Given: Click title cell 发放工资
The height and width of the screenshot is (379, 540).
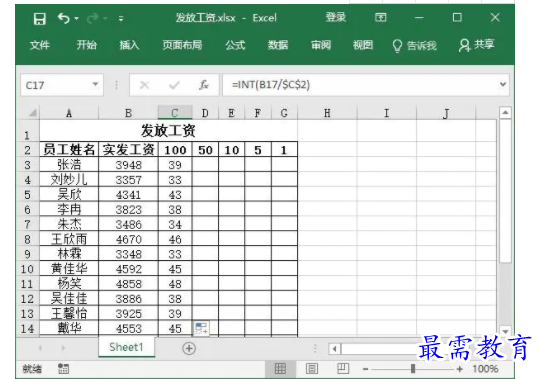Looking at the screenshot, I should click(168, 130).
